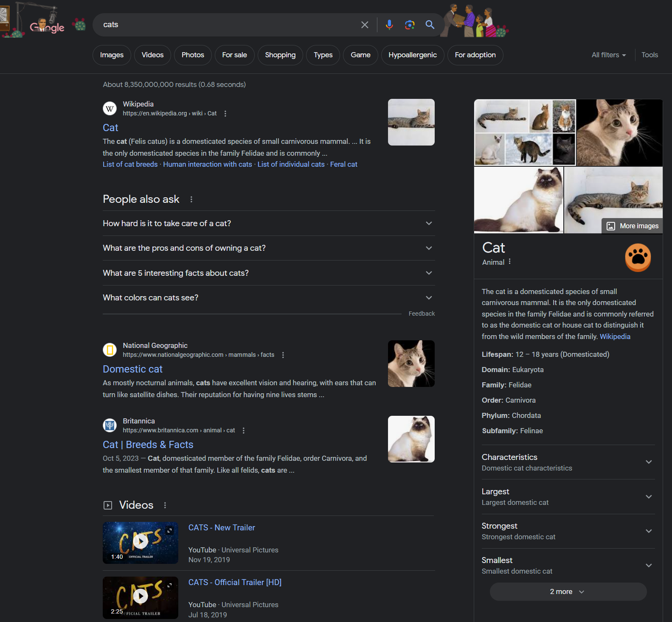The image size is (672, 622).
Task: Expand the Smallest domestic cat section
Action: pyautogui.click(x=568, y=566)
